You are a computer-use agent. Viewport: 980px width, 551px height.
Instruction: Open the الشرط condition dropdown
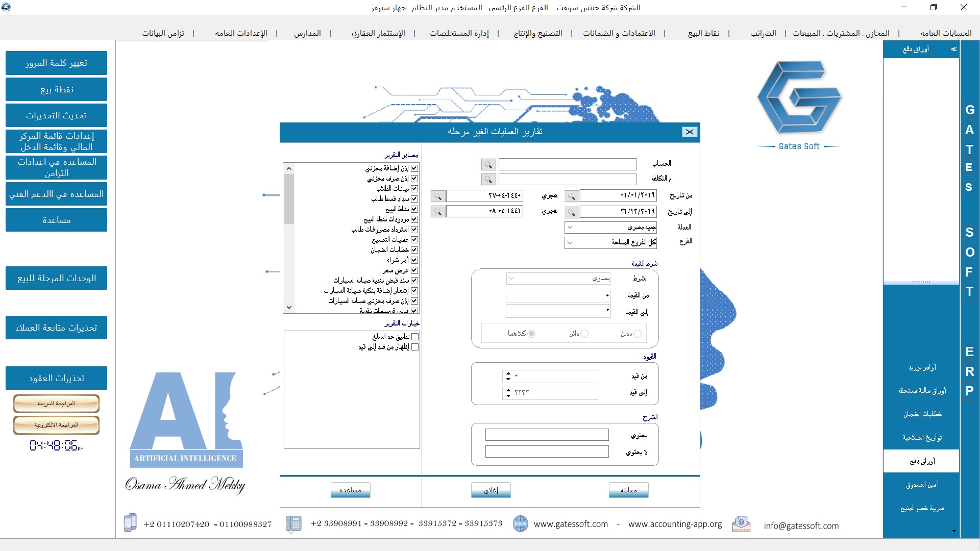pyautogui.click(x=512, y=279)
